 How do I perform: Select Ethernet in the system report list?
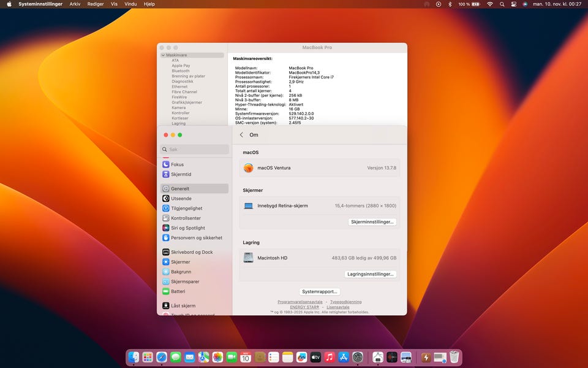click(x=179, y=86)
